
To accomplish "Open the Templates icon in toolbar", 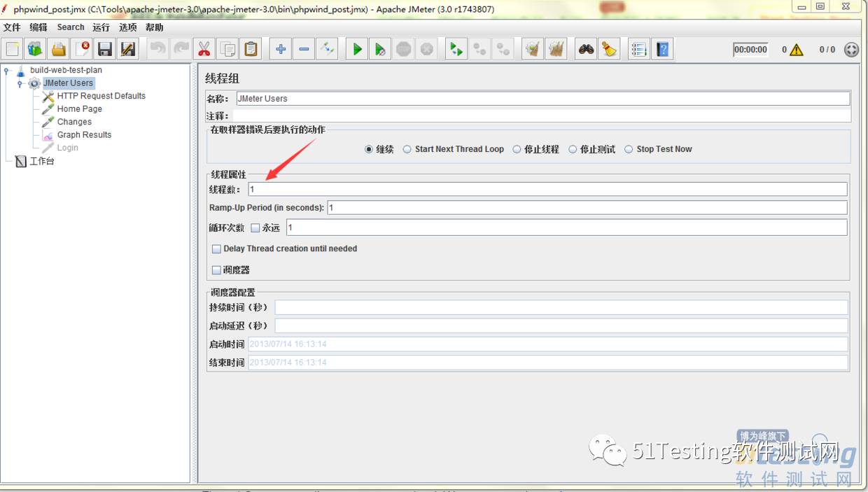I will tap(35, 49).
